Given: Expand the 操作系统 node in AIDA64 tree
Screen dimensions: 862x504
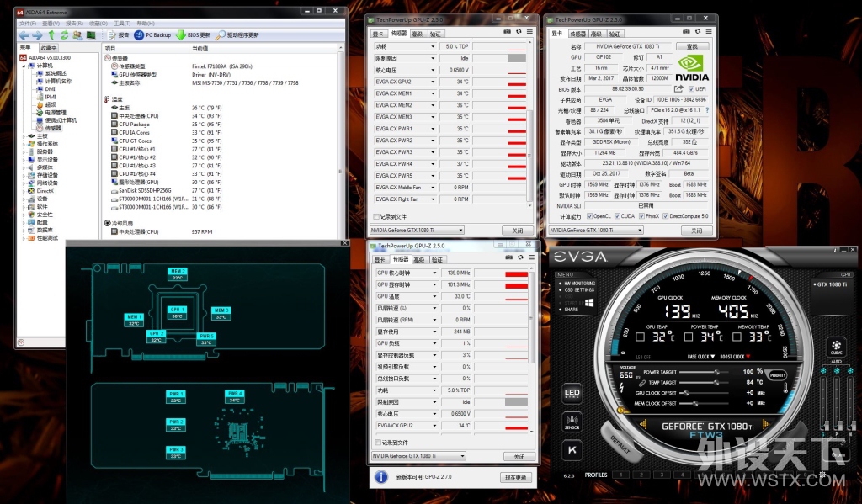Looking at the screenshot, I should [24, 144].
